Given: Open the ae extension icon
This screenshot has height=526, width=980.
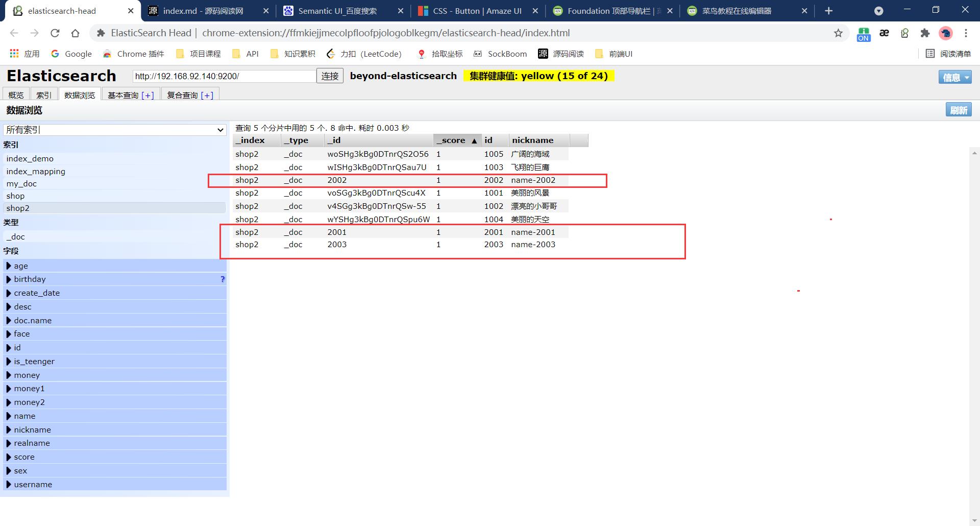Looking at the screenshot, I should coord(884,33).
